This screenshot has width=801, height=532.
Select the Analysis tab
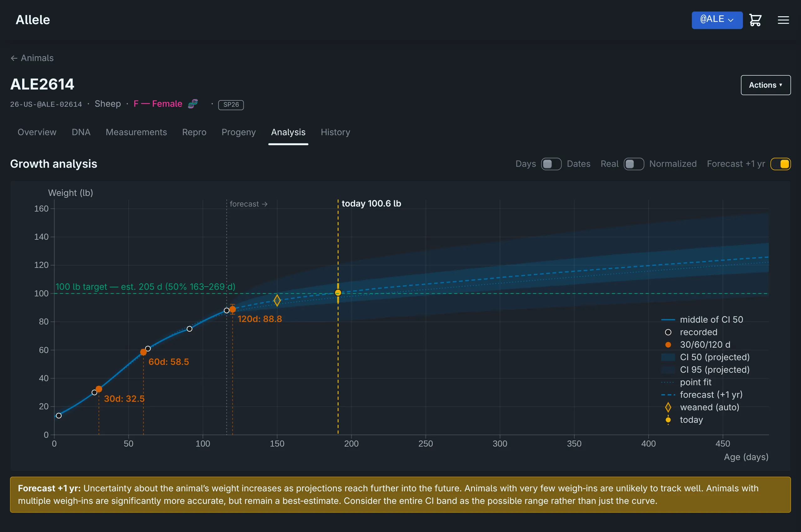click(288, 132)
